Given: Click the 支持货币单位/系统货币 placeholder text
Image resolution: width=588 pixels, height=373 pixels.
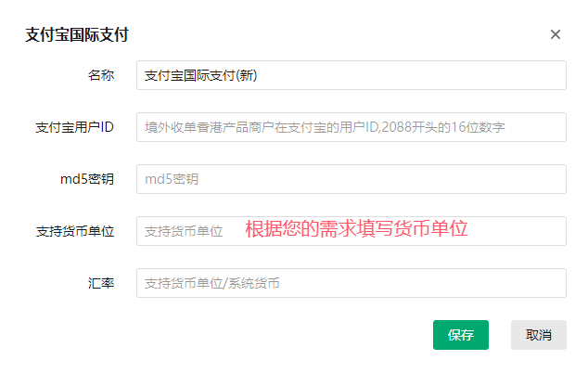Looking at the screenshot, I should pyautogui.click(x=212, y=283).
